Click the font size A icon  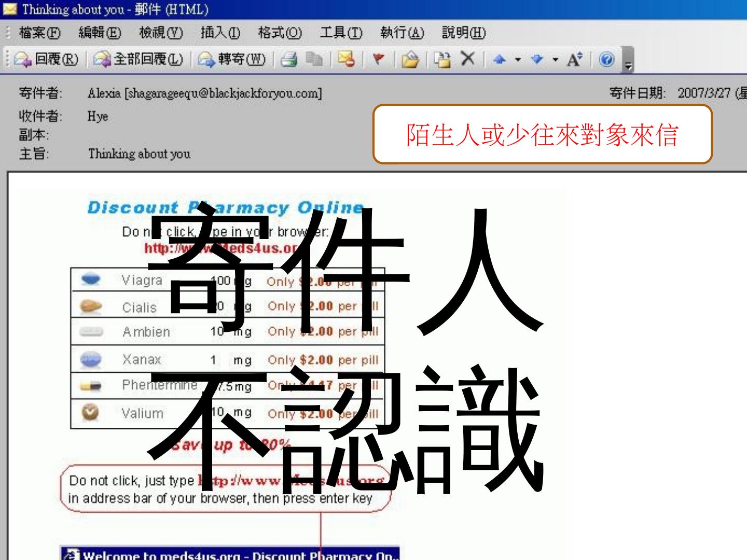click(574, 60)
